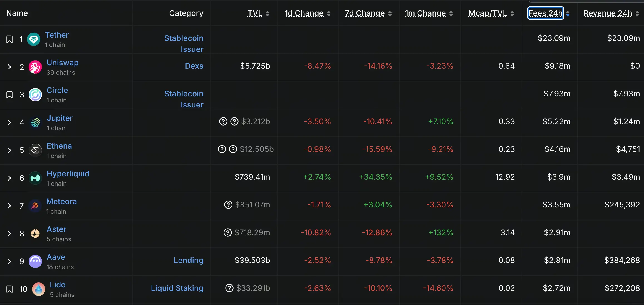The image size is (644, 305).
Task: Sort the table by TVL column
Action: coord(255,13)
